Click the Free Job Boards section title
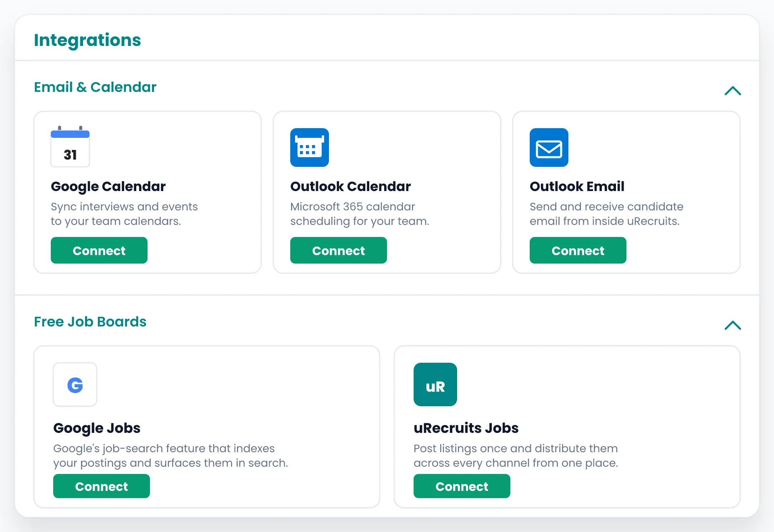774x532 pixels. point(90,322)
